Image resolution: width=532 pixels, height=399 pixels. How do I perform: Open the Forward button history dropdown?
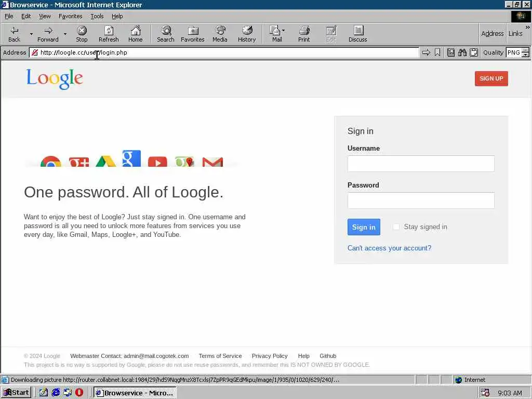(x=65, y=34)
